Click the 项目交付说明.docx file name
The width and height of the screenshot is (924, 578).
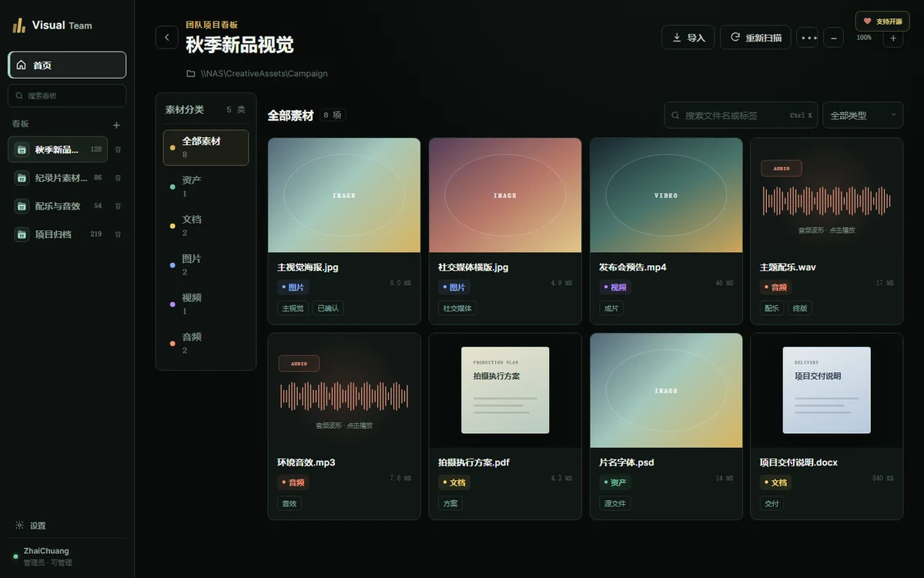tap(798, 462)
